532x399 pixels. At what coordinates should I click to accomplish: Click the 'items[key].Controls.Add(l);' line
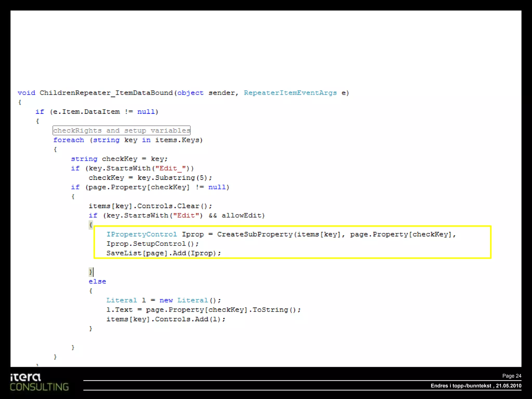pyautogui.click(x=166, y=319)
